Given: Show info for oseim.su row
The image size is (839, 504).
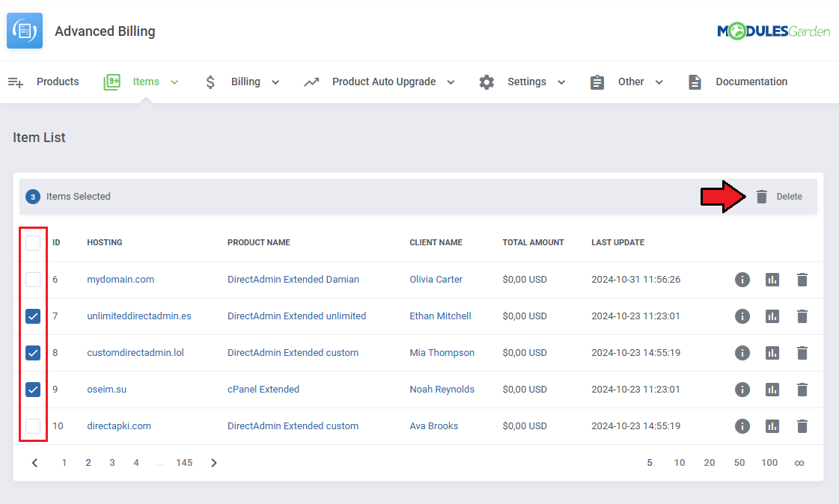Looking at the screenshot, I should click(742, 390).
